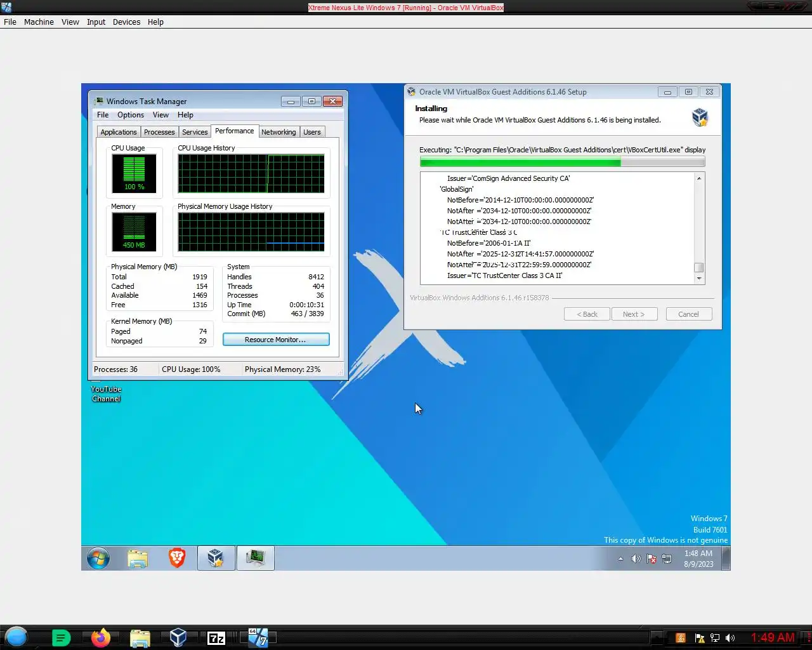Click host Action Center flag icon
The width and height of the screenshot is (812, 650).
coord(700,638)
